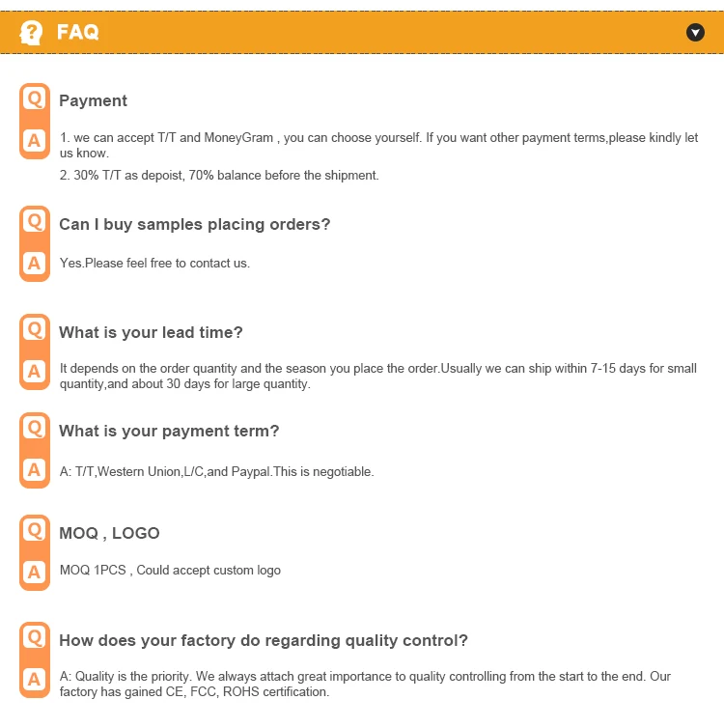This screenshot has width=724, height=728.
Task: Select the 'Payment' question heading
Action: tap(93, 100)
